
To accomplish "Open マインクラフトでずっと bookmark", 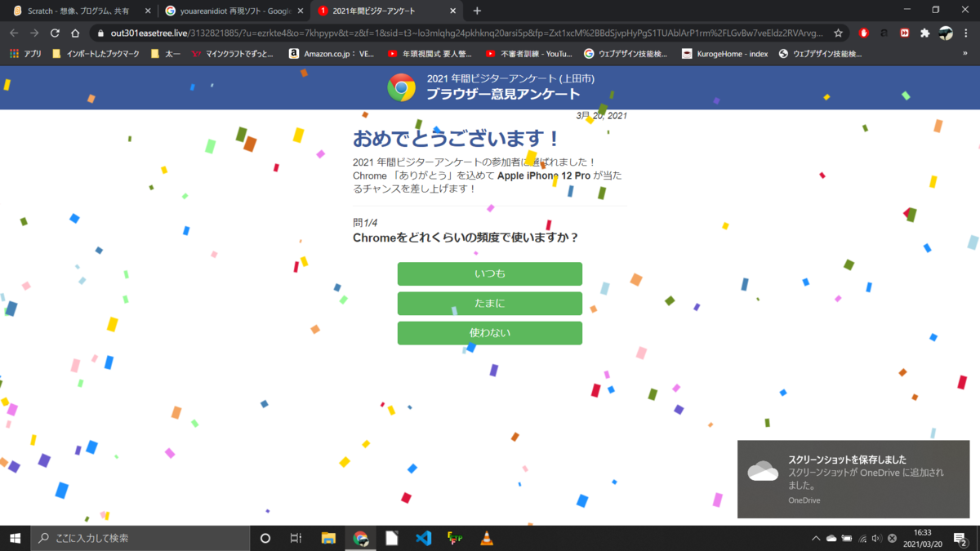I will 233,54.
